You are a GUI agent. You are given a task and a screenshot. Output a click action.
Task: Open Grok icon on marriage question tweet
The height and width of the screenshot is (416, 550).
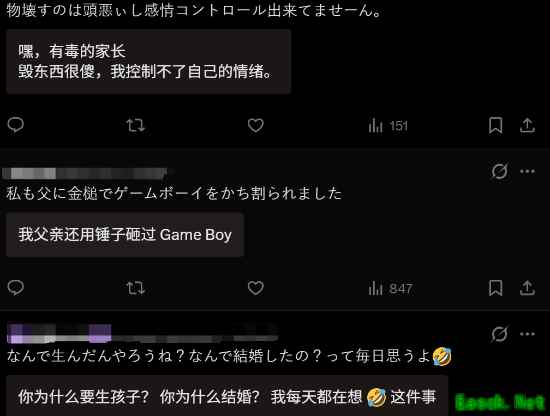pos(499,334)
